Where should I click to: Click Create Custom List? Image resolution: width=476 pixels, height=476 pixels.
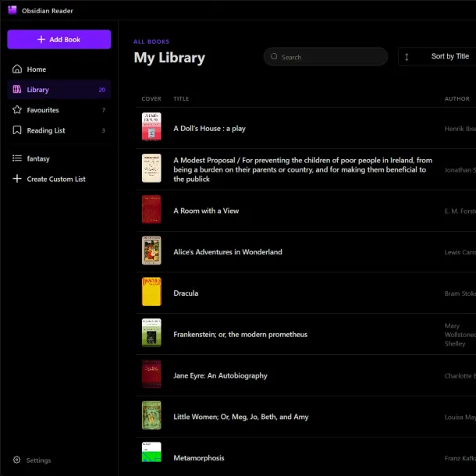coord(59,179)
